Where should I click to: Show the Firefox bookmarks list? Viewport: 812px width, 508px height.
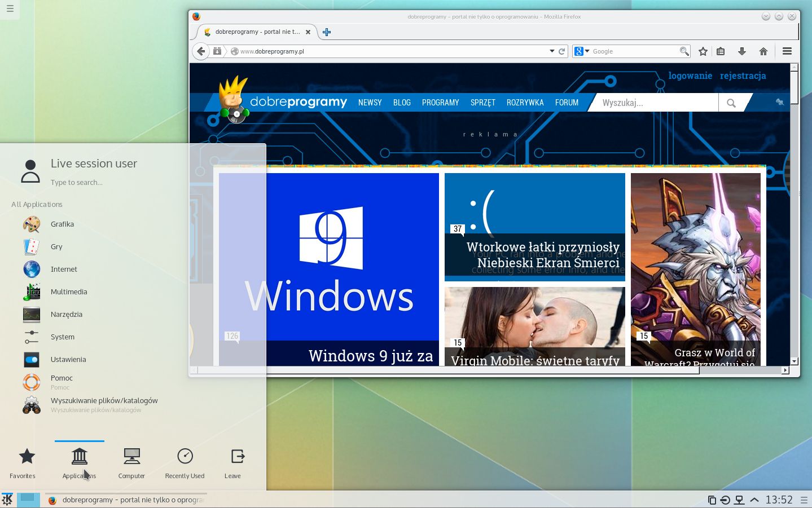(x=721, y=51)
